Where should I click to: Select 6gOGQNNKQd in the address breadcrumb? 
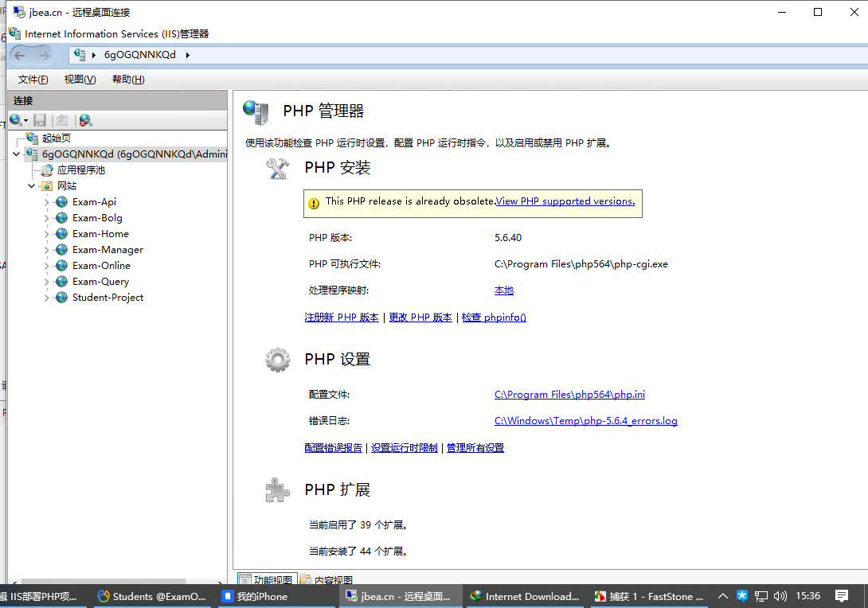click(x=140, y=55)
